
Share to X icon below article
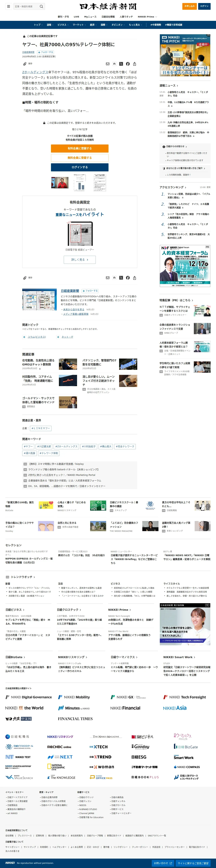121,278
